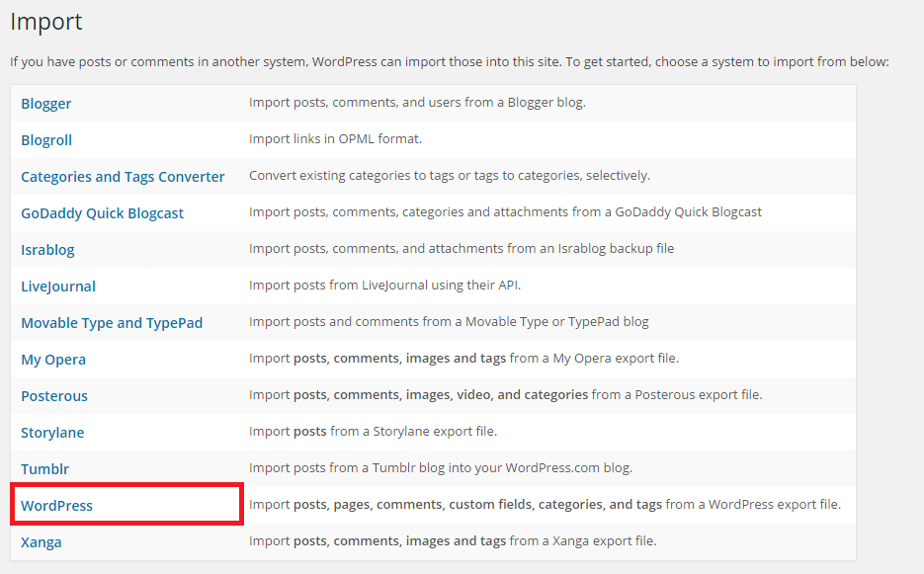Select the LiveJournal importer link
The image size is (924, 574).
pyautogui.click(x=58, y=287)
